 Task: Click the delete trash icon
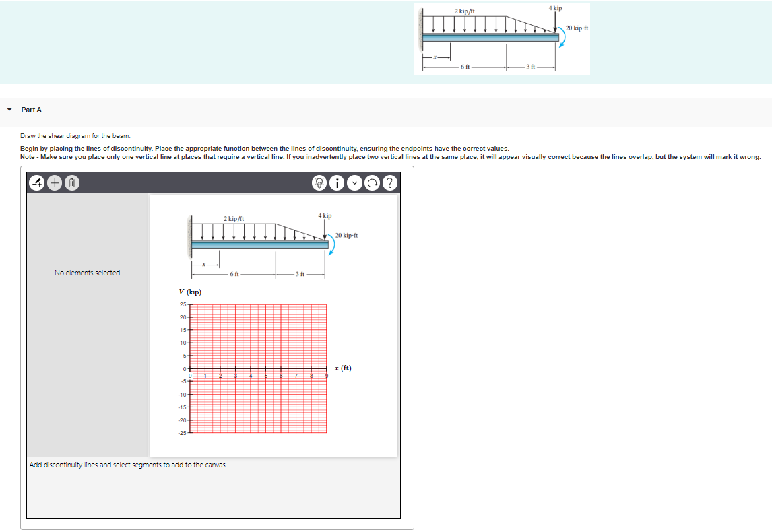click(x=71, y=182)
